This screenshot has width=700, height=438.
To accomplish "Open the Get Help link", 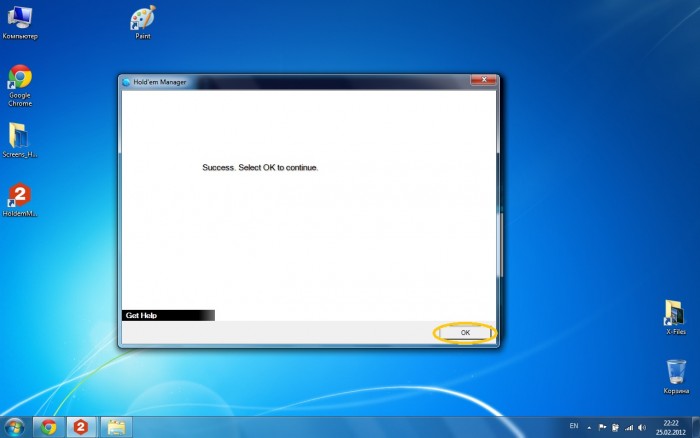I will (x=141, y=315).
